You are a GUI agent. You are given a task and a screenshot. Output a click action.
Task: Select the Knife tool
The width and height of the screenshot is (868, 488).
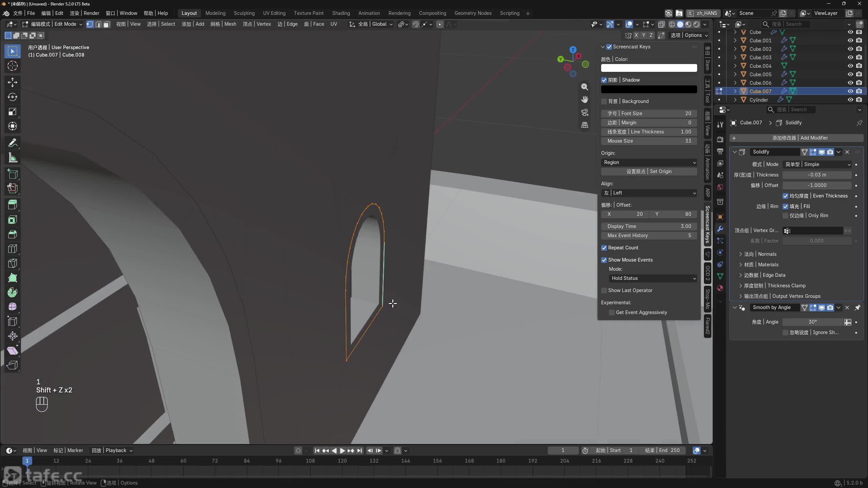(x=13, y=263)
